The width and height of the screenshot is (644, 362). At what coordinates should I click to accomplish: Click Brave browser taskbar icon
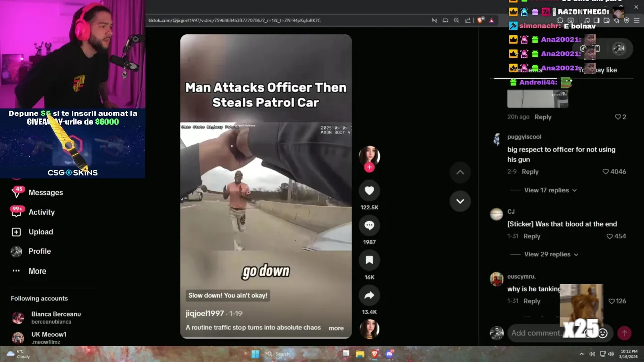tap(375, 354)
